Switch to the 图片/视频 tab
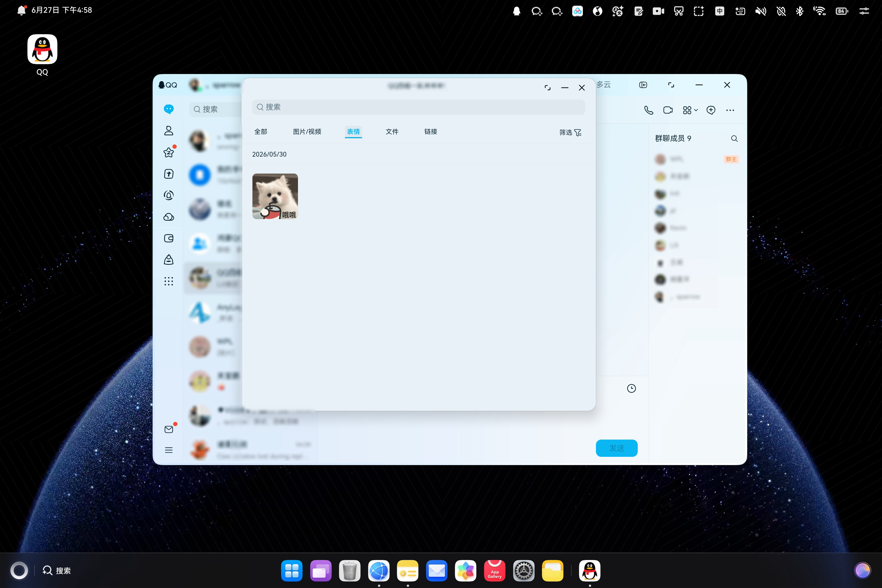The width and height of the screenshot is (882, 588). coord(307,132)
